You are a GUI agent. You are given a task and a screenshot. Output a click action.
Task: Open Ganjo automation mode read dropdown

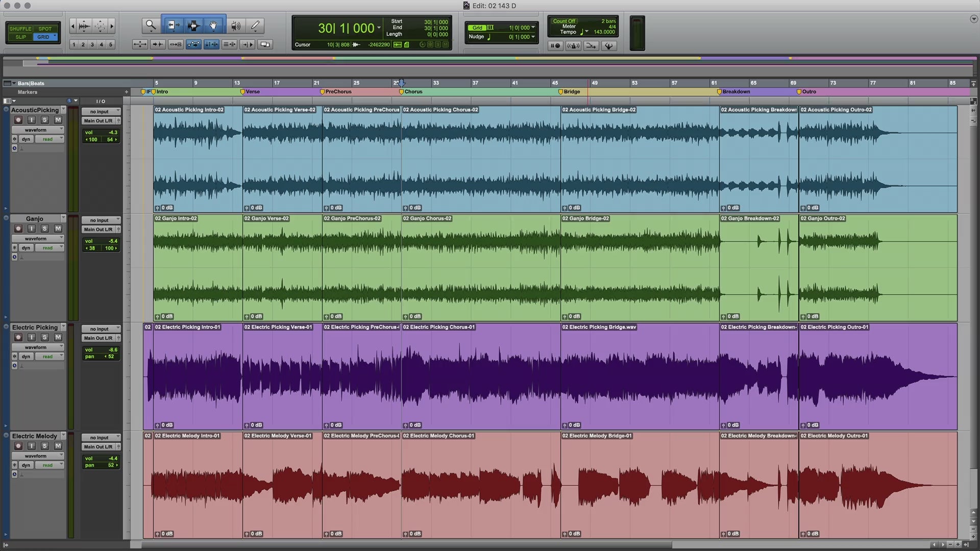[49, 248]
